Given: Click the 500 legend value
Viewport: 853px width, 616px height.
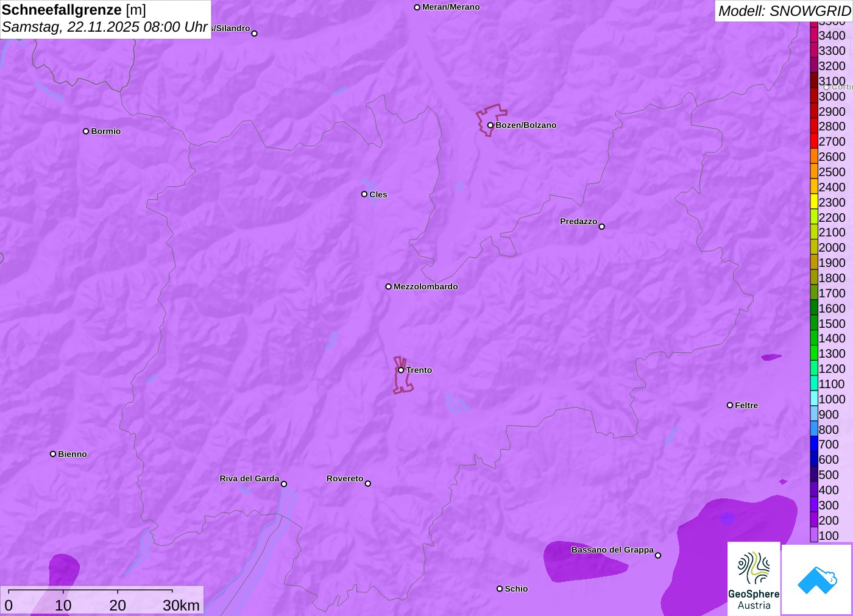Looking at the screenshot, I should click(829, 475).
